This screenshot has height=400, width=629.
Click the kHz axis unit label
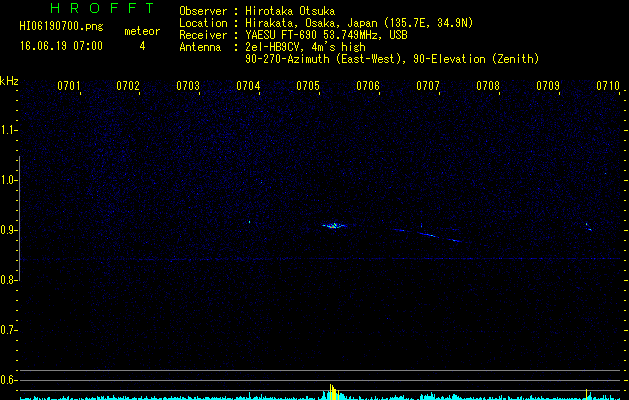(x=9, y=81)
